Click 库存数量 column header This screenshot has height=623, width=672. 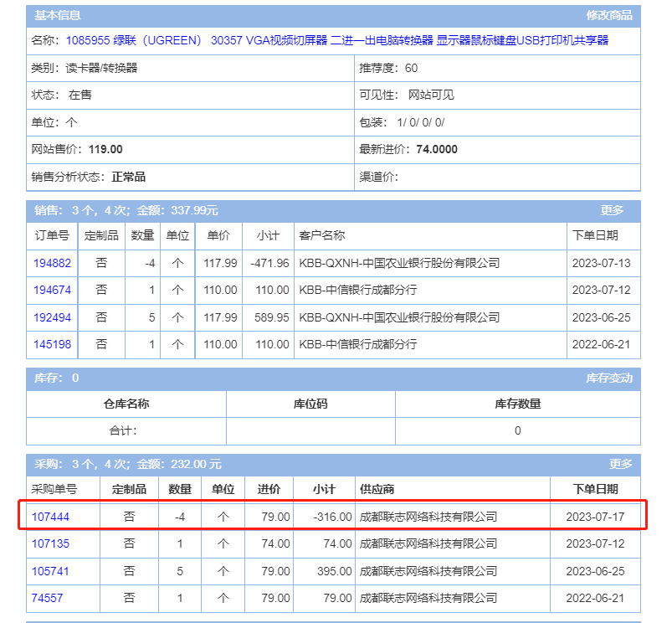(518, 404)
